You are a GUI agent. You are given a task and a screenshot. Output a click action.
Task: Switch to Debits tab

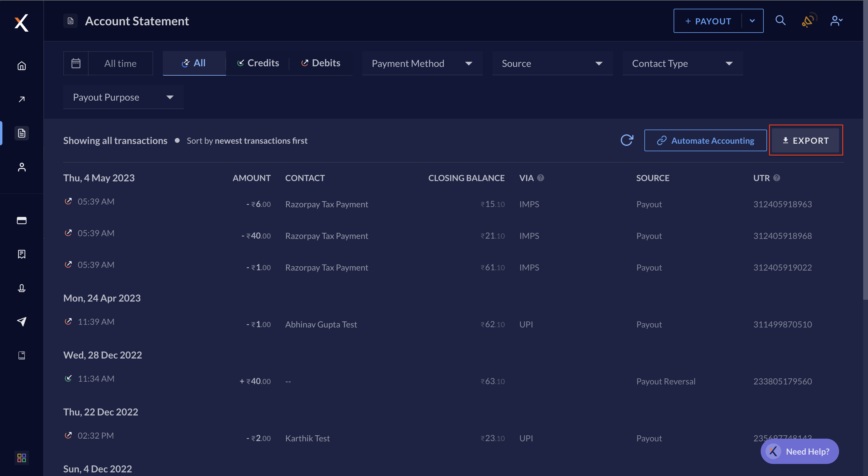pos(320,63)
